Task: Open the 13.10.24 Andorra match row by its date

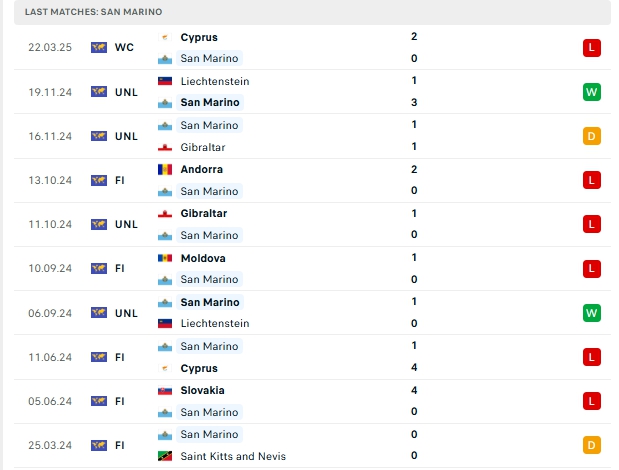Action: (x=50, y=180)
